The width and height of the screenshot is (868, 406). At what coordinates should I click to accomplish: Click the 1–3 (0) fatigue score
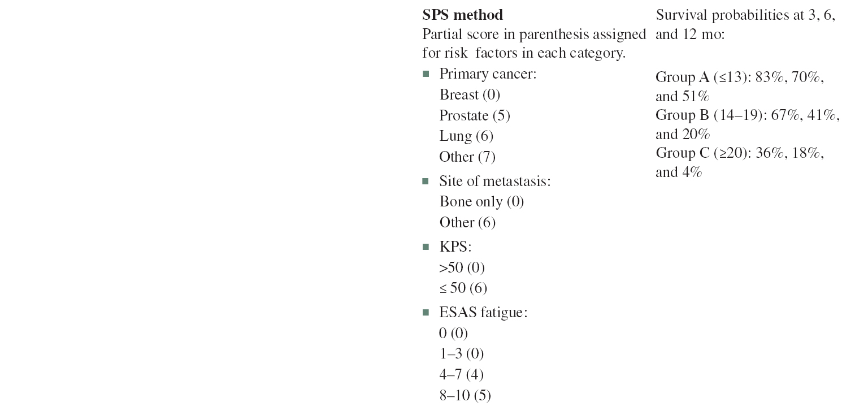tap(461, 355)
